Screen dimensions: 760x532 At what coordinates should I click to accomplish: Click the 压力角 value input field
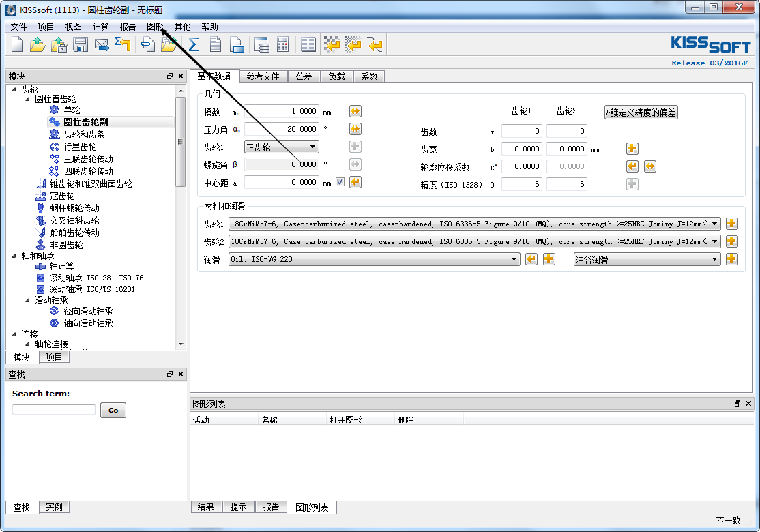point(282,129)
